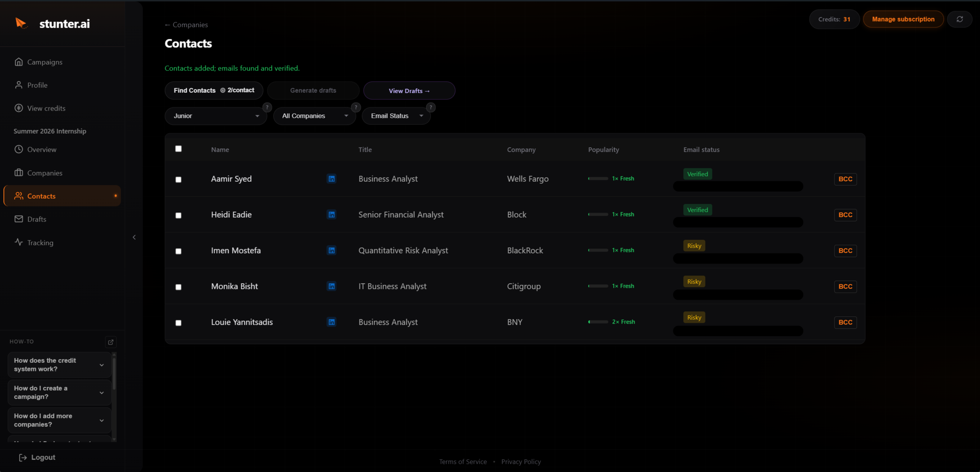Image resolution: width=980 pixels, height=472 pixels.
Task: Open the Privacy Policy link
Action: (521, 462)
